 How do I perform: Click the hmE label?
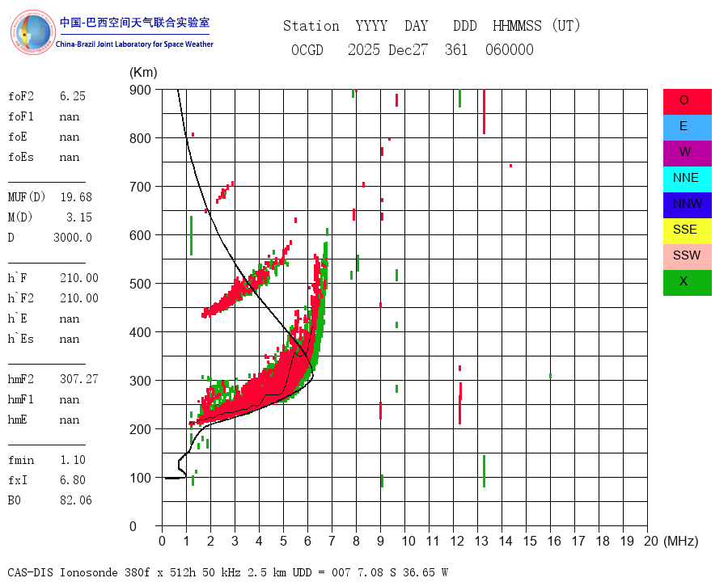pyautogui.click(x=18, y=420)
